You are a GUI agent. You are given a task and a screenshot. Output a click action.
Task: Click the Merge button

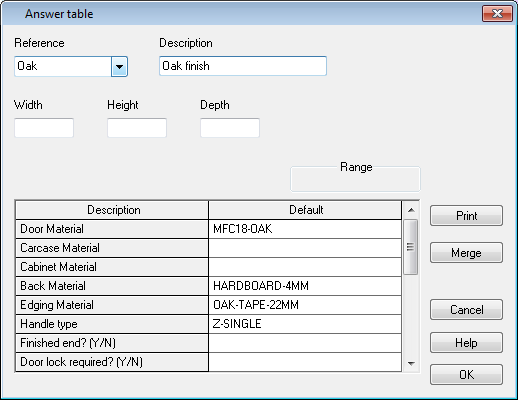click(x=466, y=253)
